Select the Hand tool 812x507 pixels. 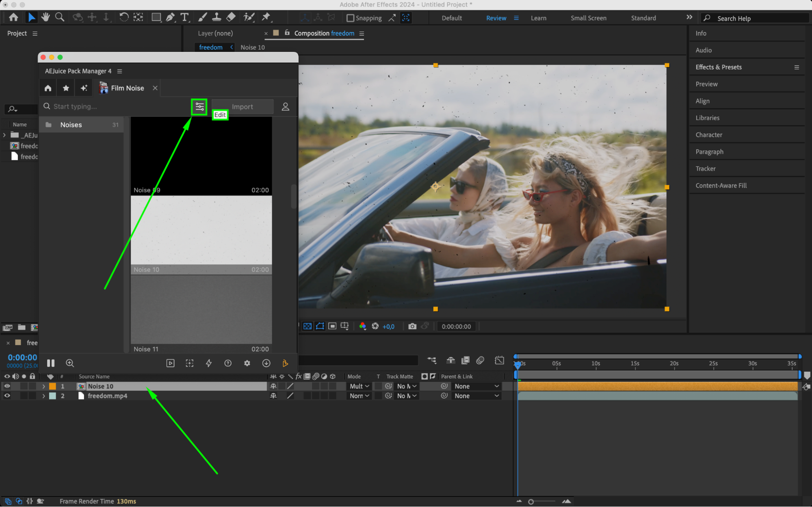(45, 17)
